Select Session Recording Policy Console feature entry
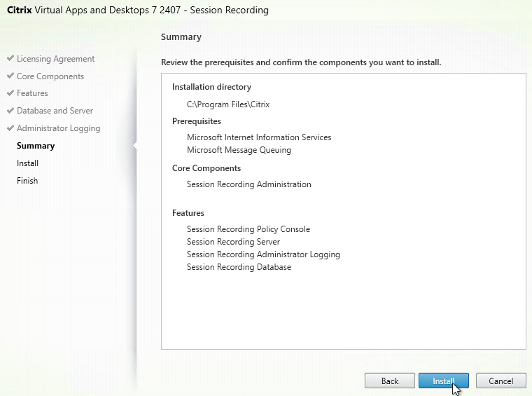532x396 pixels. [x=248, y=229]
